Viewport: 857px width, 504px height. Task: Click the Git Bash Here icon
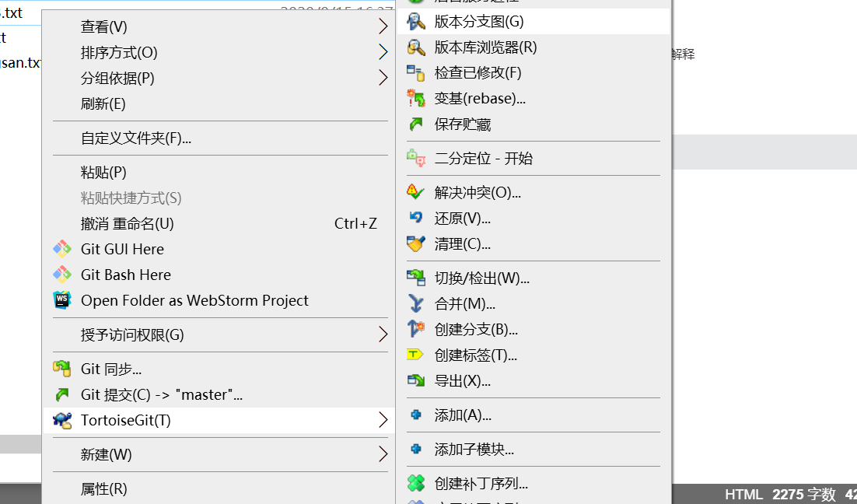(61, 275)
